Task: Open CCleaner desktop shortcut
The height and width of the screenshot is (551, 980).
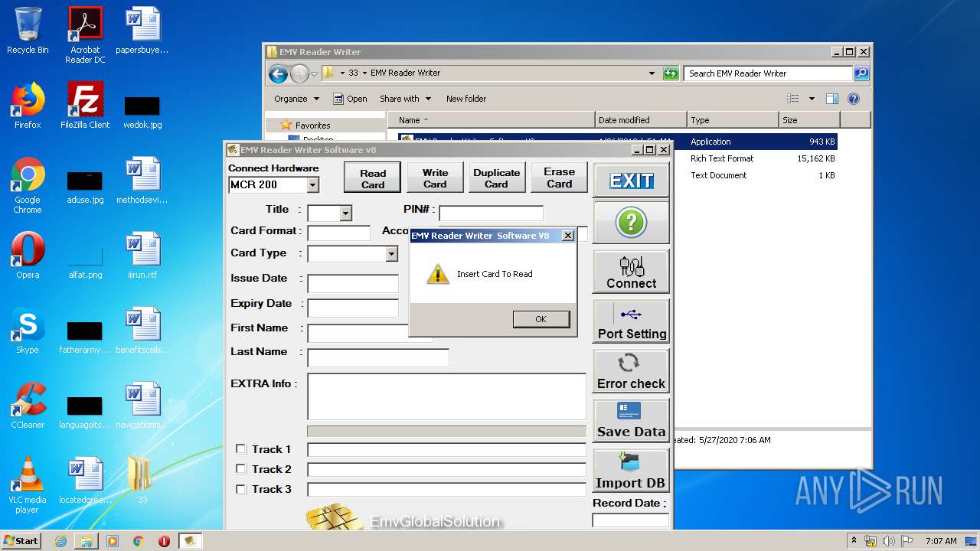Action: click(x=28, y=406)
